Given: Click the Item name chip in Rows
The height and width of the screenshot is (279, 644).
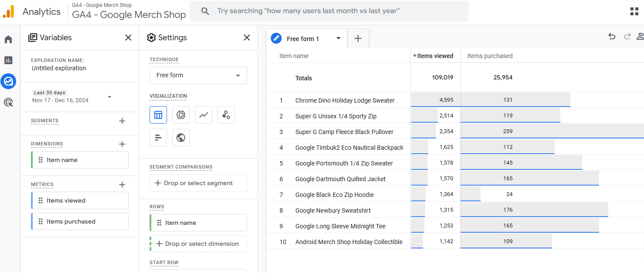Looking at the screenshot, I should click(x=198, y=223).
